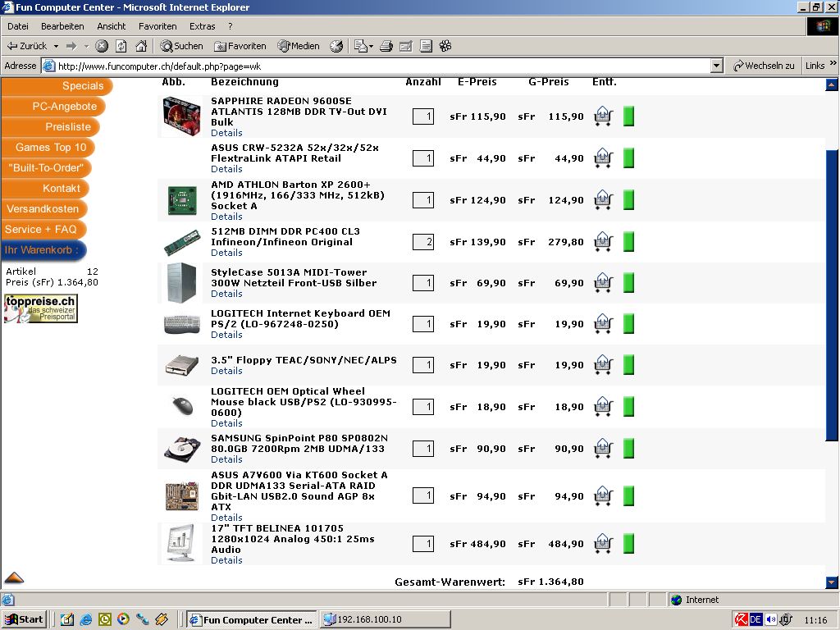Open the History toolbar icon

336,46
